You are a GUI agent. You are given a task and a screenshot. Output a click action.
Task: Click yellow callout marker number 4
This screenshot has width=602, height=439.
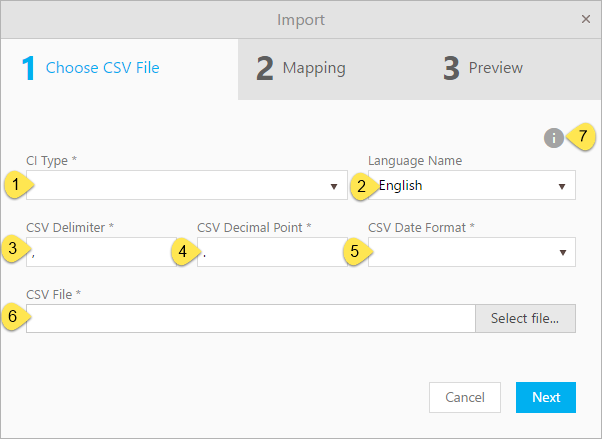182,251
